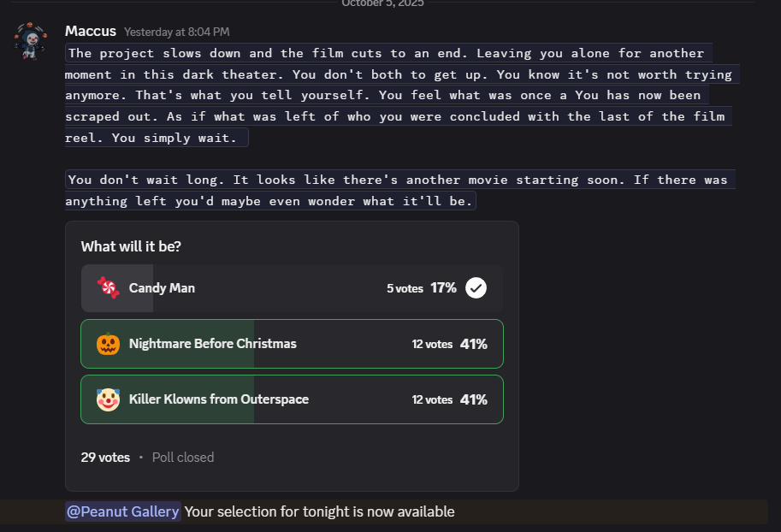The height and width of the screenshot is (532, 781).
Task: Click the Candy Man option label
Action: click(162, 288)
